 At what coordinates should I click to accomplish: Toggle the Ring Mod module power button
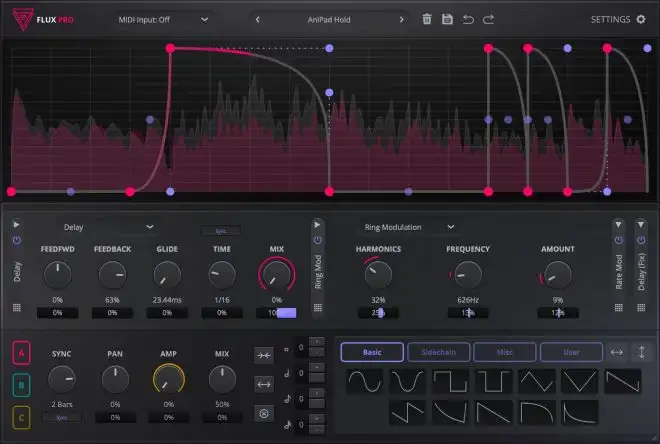click(x=318, y=240)
